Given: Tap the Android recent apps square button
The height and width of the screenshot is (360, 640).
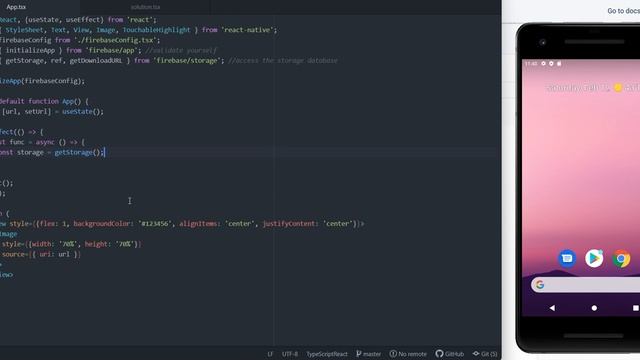Looking at the screenshot, I should click(636, 308).
